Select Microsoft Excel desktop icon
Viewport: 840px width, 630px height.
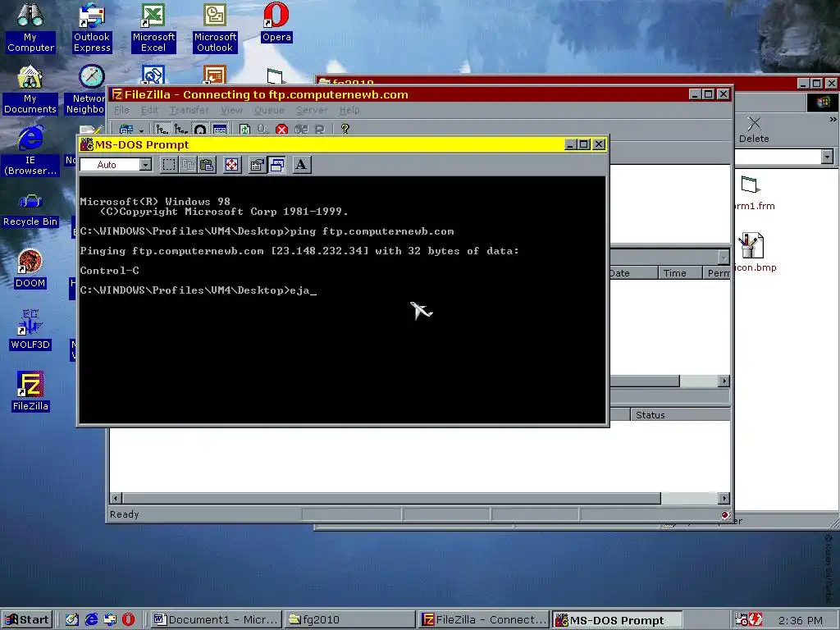(x=153, y=27)
